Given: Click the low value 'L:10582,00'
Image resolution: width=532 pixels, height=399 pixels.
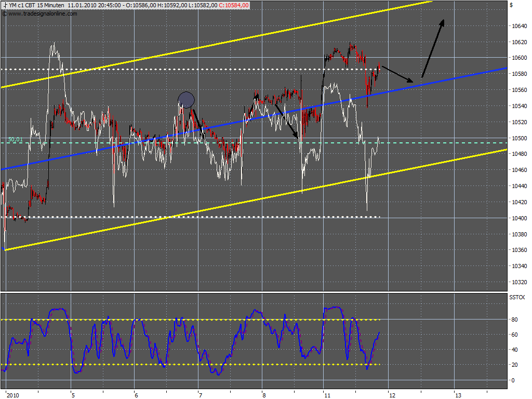Looking at the screenshot, I should pyautogui.click(x=203, y=5).
